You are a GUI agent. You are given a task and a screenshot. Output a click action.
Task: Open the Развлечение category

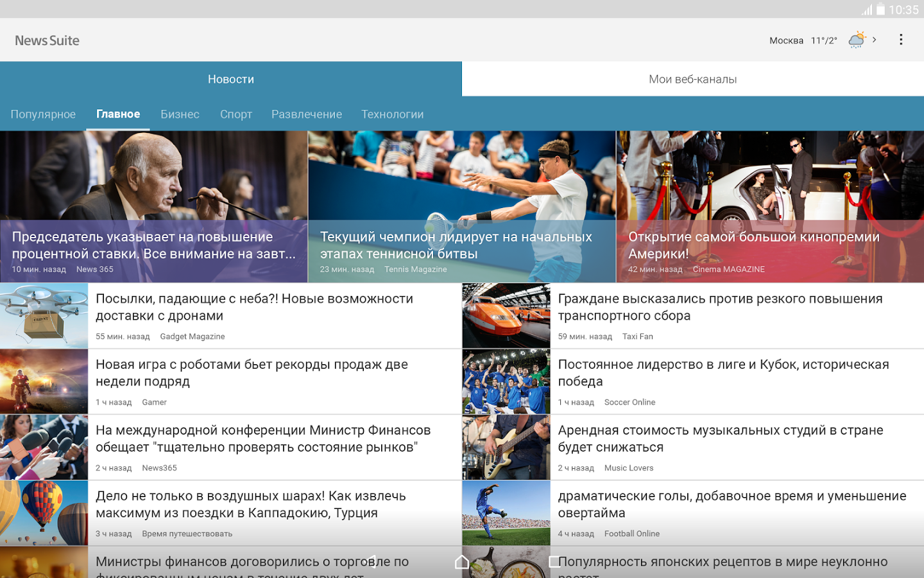(307, 114)
